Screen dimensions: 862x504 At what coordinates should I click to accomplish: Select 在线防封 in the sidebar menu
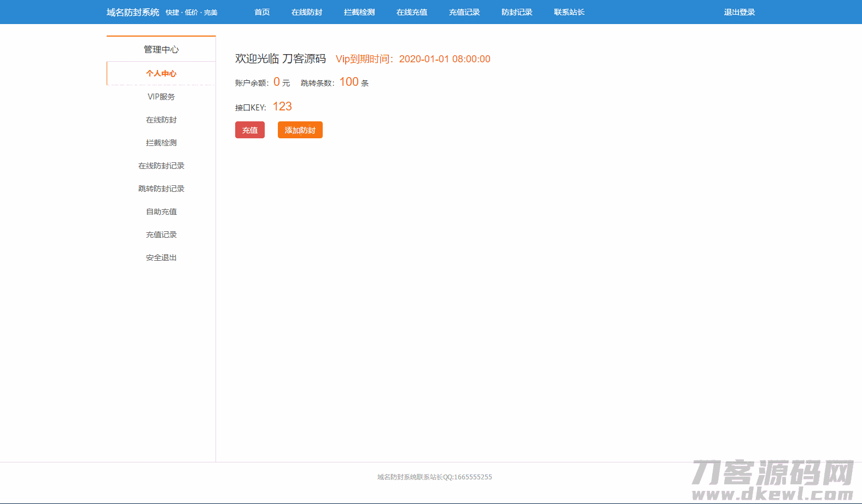(x=161, y=120)
